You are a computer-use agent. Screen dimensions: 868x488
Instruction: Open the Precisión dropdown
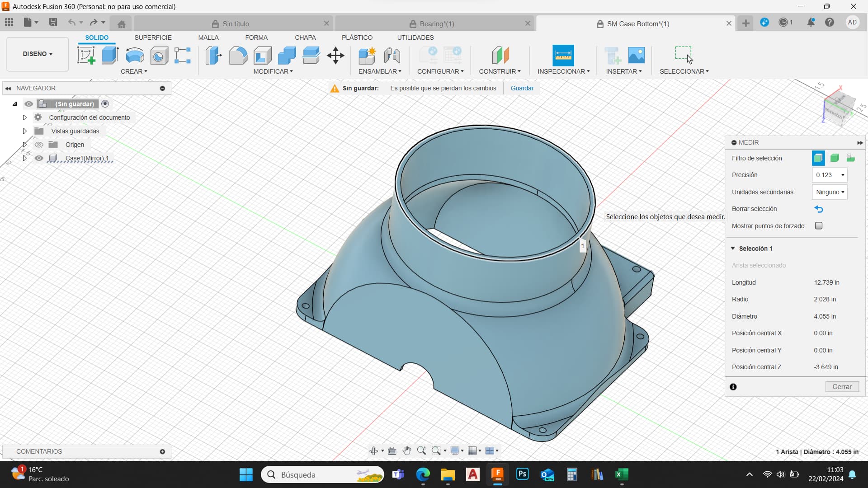point(830,175)
